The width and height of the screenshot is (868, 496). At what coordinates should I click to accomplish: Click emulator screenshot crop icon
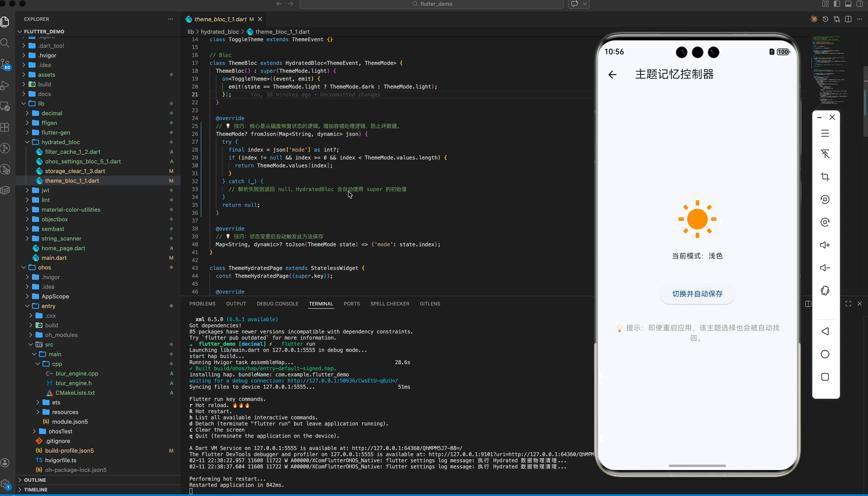825,177
